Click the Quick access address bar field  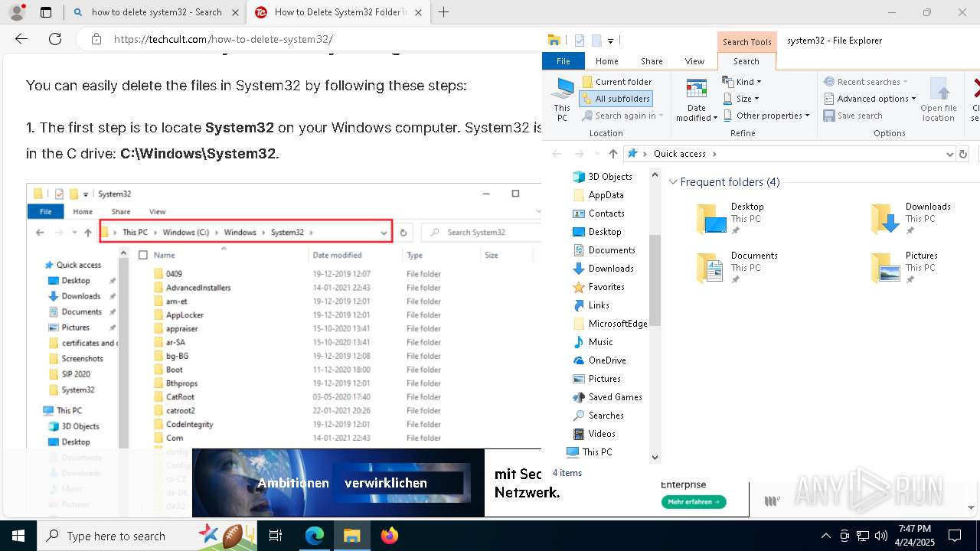789,154
